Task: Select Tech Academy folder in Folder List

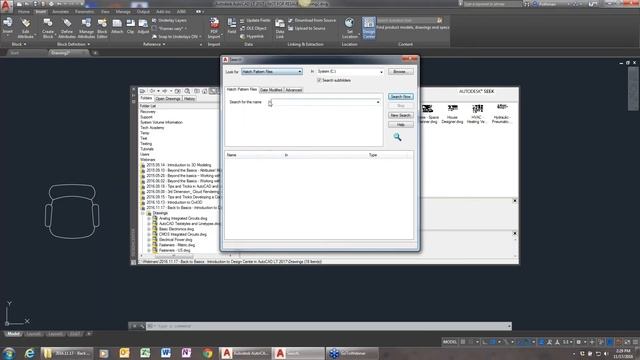Action: pos(152,128)
